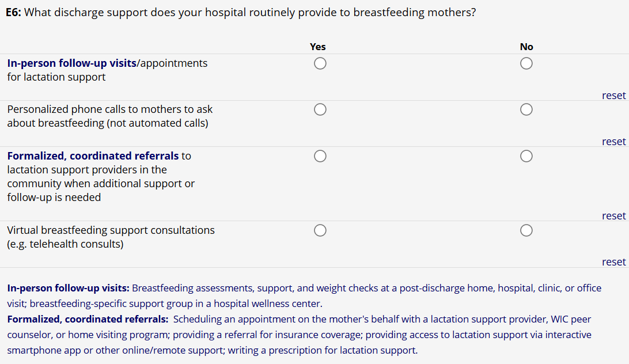629x364 pixels.
Task: Choose Yes for personalized phone calls
Action: coord(320,109)
